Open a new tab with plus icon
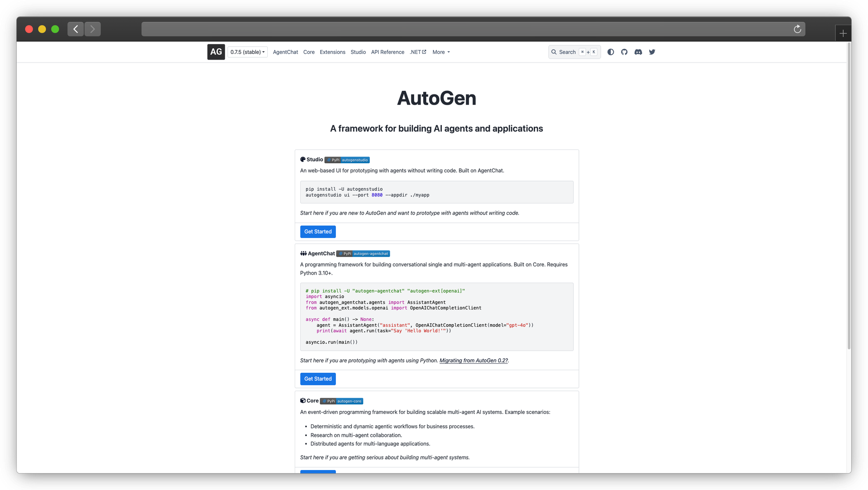The image size is (868, 490). coord(843,33)
